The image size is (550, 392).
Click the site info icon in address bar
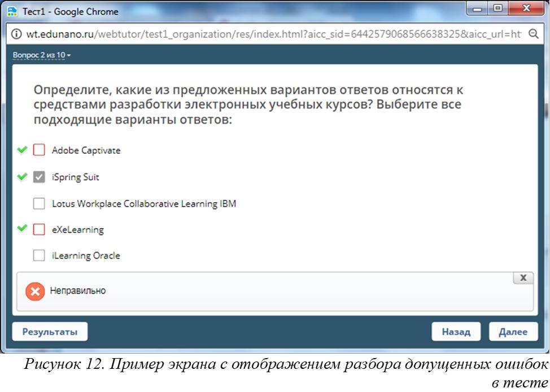[17, 34]
